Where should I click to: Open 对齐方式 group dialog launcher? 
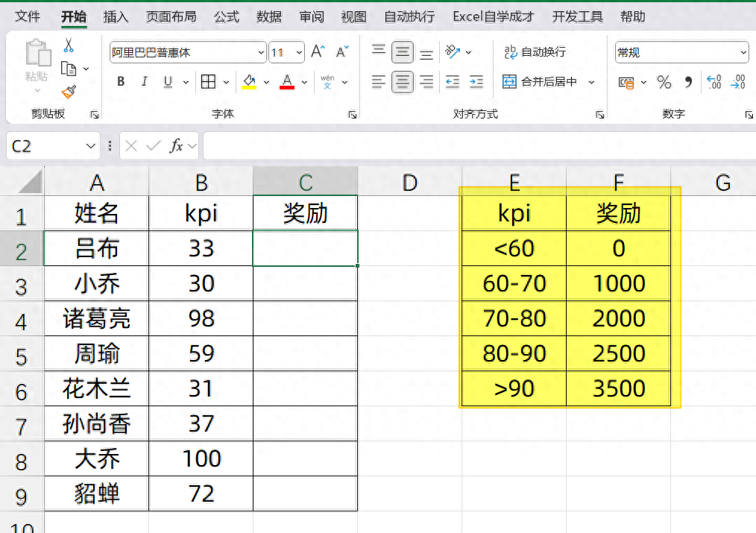[x=599, y=115]
